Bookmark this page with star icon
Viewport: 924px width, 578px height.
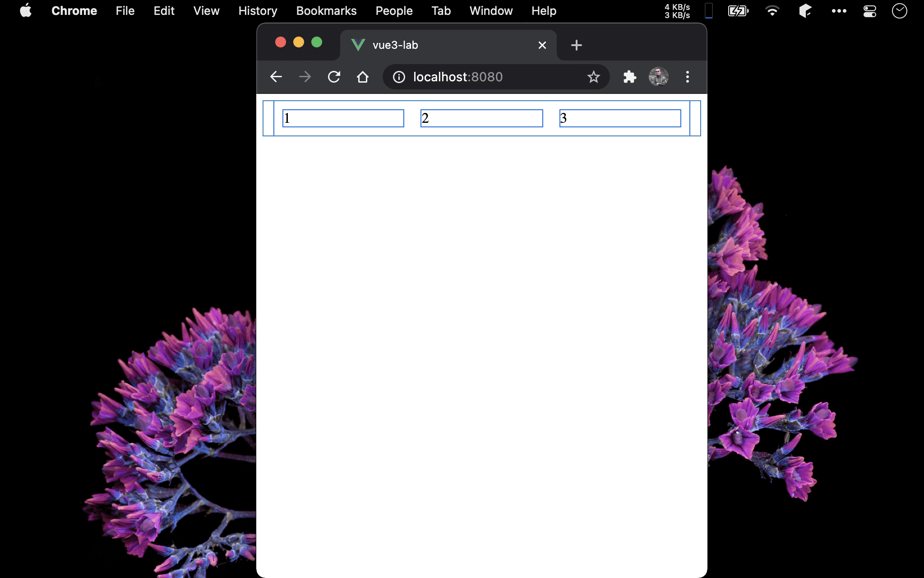point(593,77)
